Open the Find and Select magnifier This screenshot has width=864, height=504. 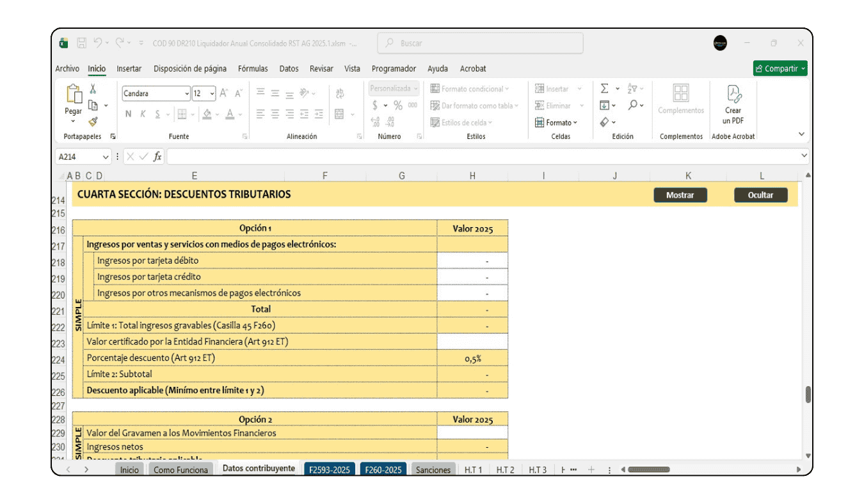(x=632, y=106)
